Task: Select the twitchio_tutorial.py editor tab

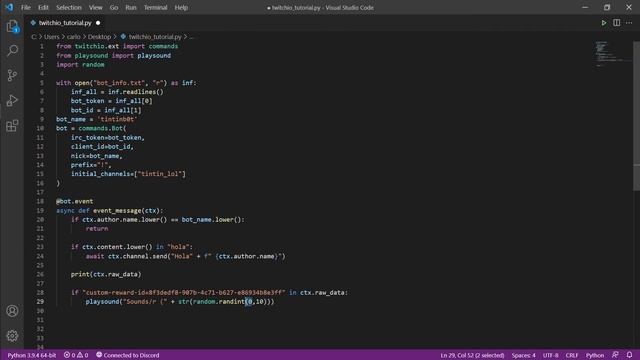Action: click(65, 23)
